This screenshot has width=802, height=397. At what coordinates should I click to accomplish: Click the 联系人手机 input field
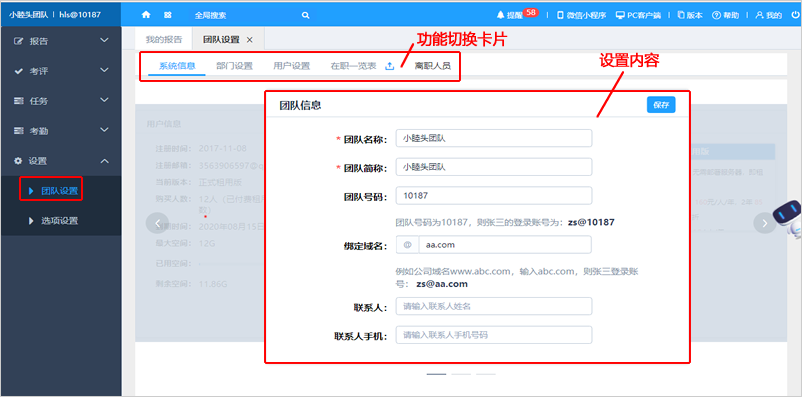click(494, 335)
